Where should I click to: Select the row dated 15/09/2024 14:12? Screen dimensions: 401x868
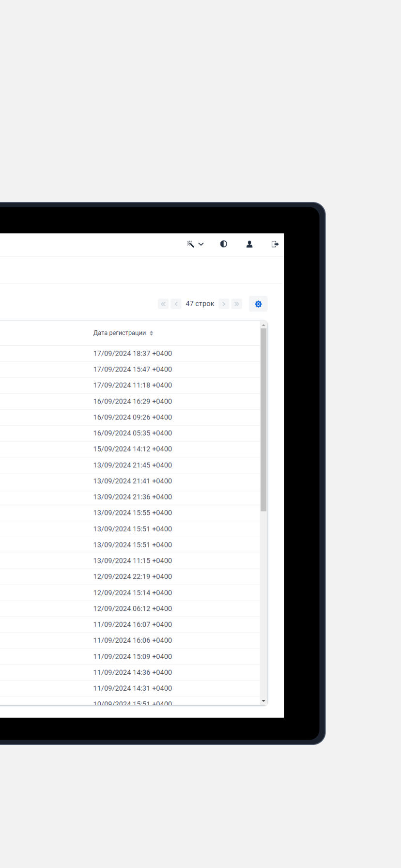pyautogui.click(x=132, y=449)
